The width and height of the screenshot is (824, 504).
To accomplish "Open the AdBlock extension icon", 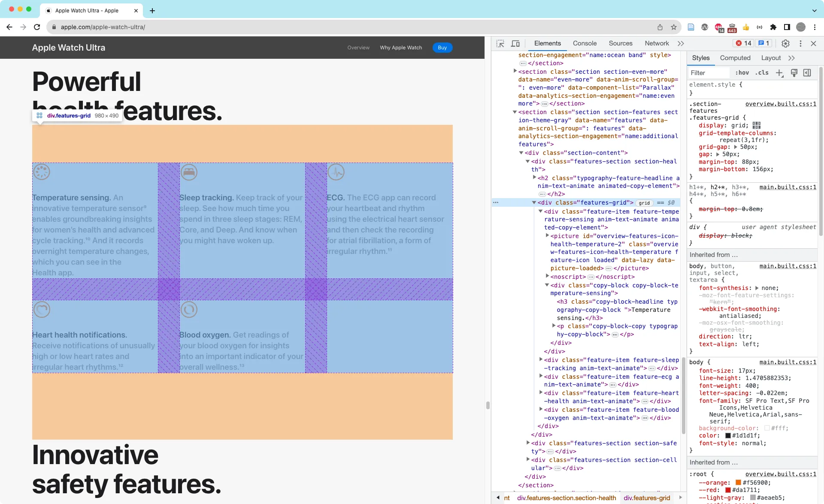I will [x=718, y=27].
